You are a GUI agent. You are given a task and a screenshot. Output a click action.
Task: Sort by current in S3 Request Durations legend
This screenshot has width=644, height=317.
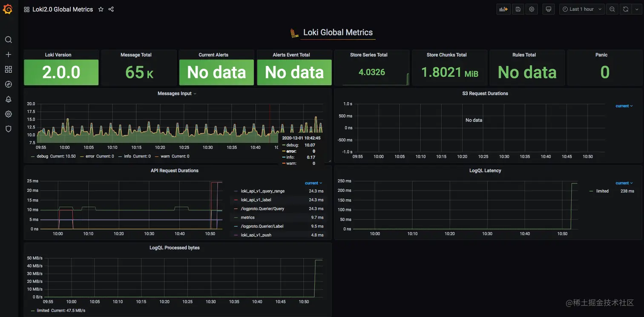pyautogui.click(x=624, y=106)
